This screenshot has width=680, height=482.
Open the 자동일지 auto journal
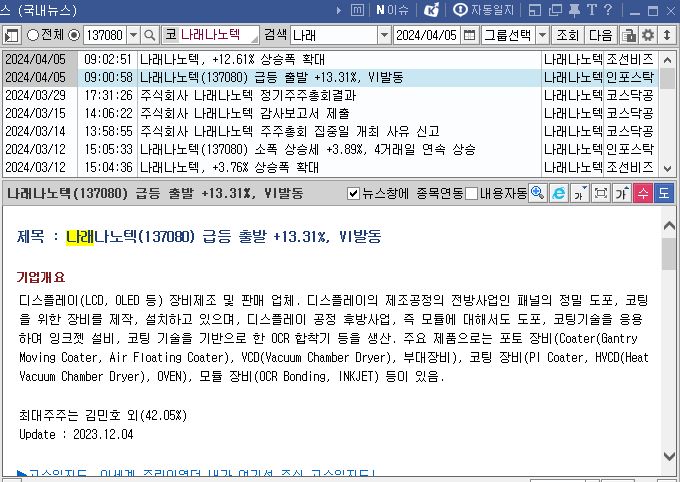(483, 10)
